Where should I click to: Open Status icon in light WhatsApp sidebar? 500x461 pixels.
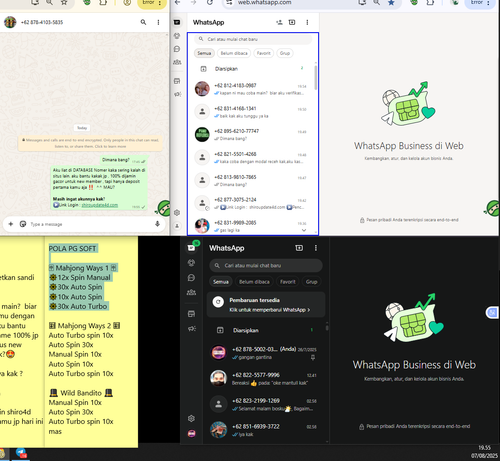(177, 36)
